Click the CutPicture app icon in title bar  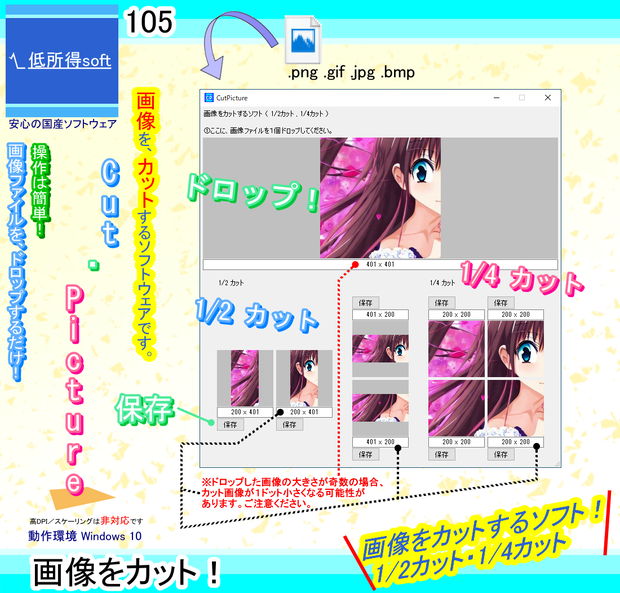coord(208,98)
